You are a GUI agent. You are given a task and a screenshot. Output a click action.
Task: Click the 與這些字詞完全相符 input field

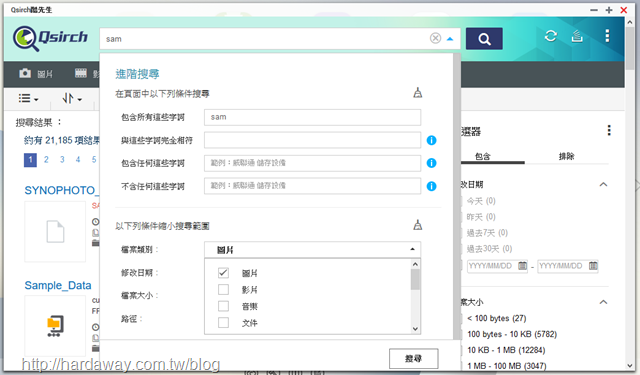312,140
